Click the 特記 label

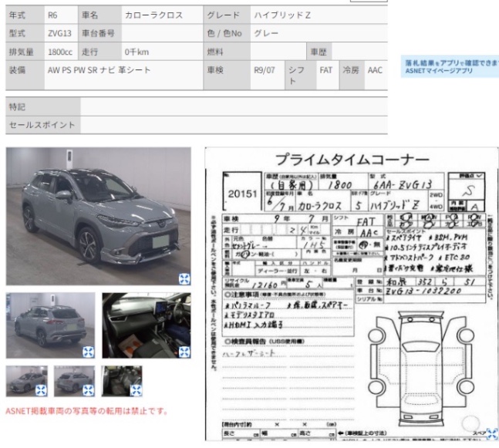tap(17, 106)
